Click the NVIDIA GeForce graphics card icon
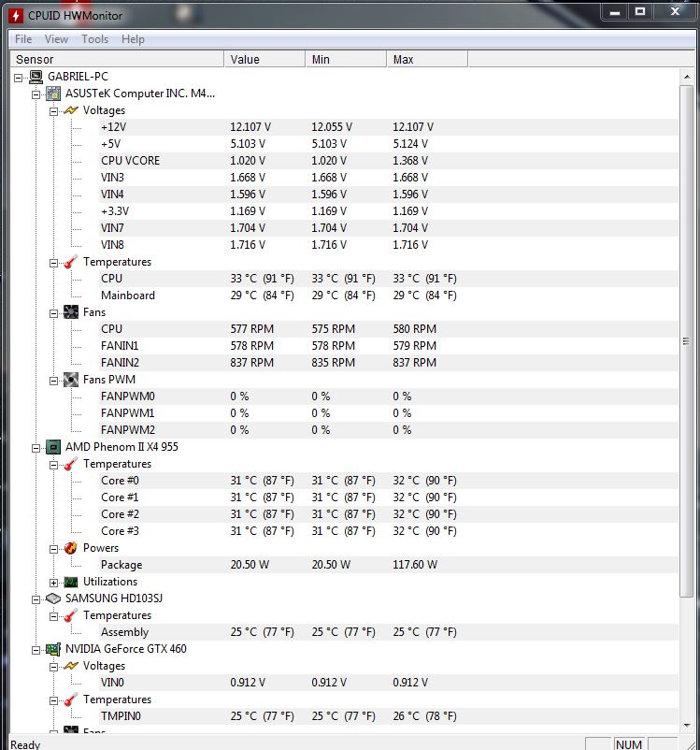700x750 pixels. point(53,649)
